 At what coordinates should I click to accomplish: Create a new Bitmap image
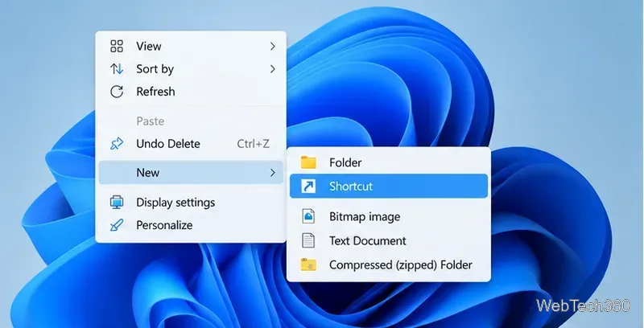[389, 216]
